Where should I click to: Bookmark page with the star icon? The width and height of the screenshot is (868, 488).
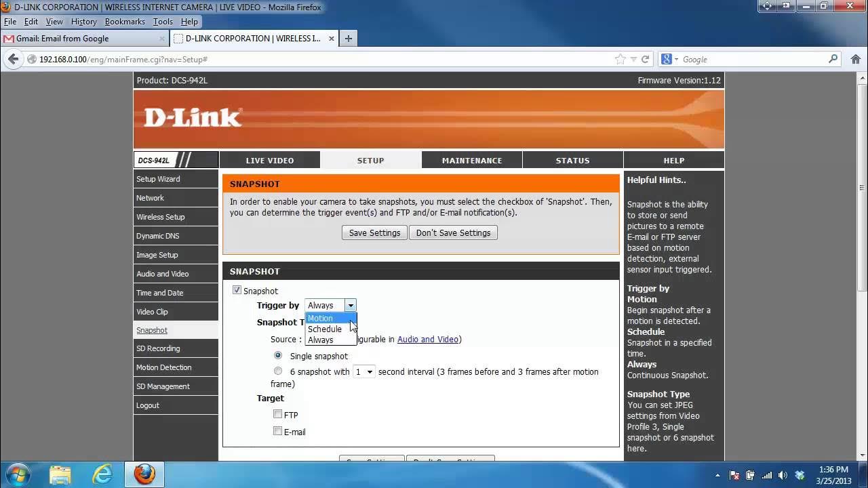click(620, 60)
